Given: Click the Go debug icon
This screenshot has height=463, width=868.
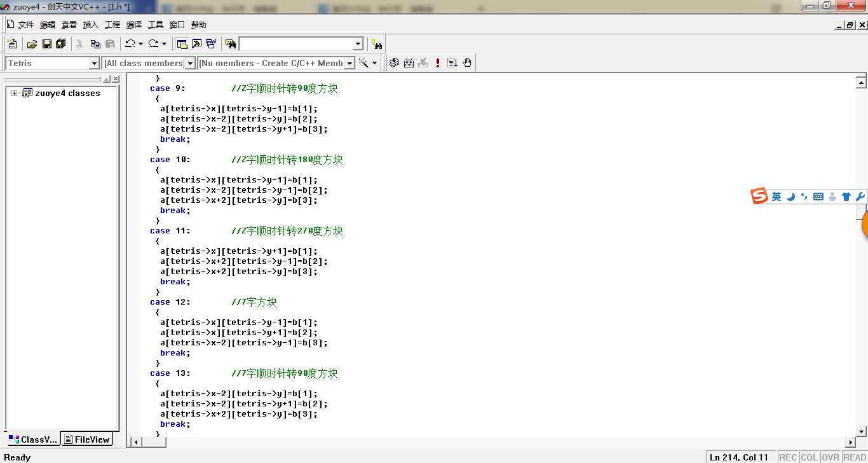Looking at the screenshot, I should tap(452, 63).
